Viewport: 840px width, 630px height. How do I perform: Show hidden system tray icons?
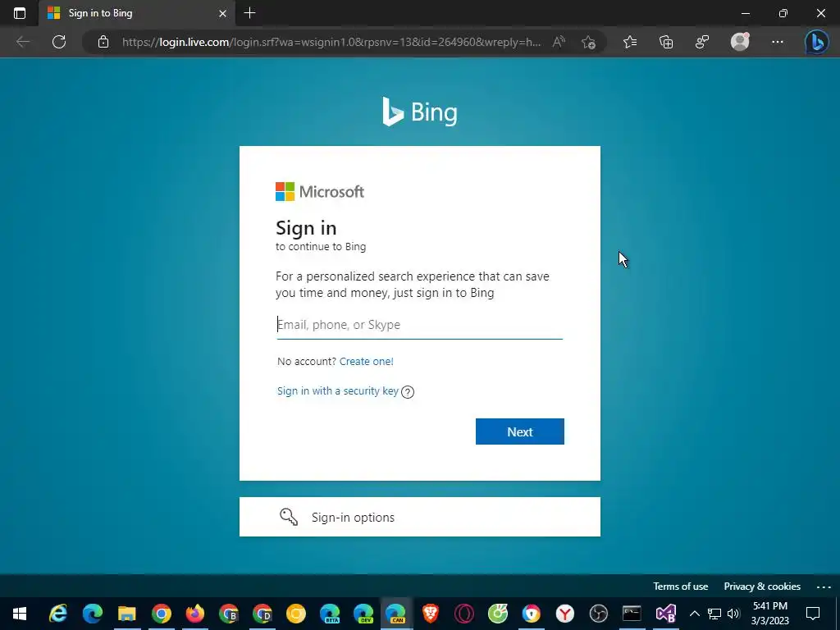[x=694, y=614]
